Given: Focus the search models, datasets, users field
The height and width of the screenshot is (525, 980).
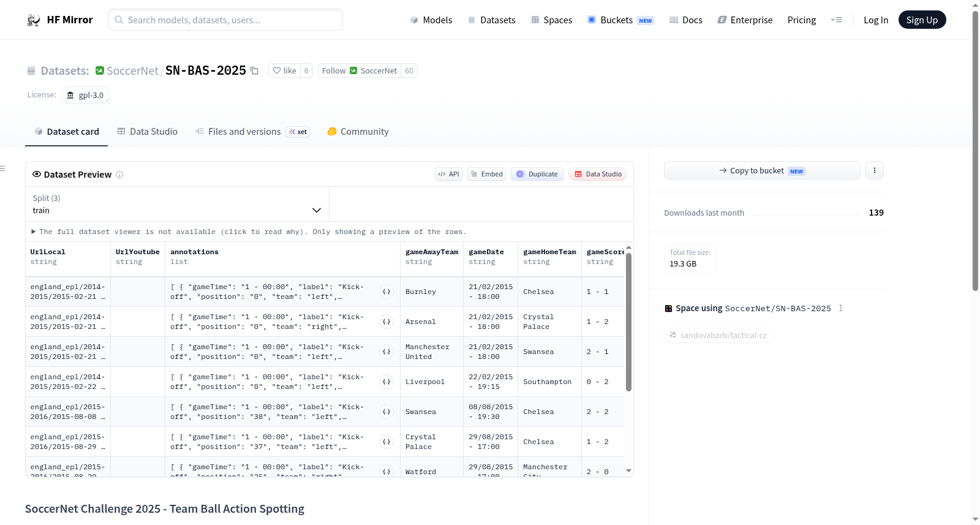Looking at the screenshot, I should click(225, 20).
